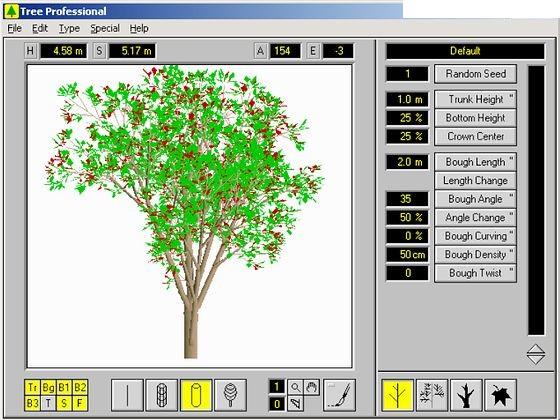Click the Bough Curving value 0 %
The width and height of the screenshot is (560, 420).
click(x=407, y=236)
